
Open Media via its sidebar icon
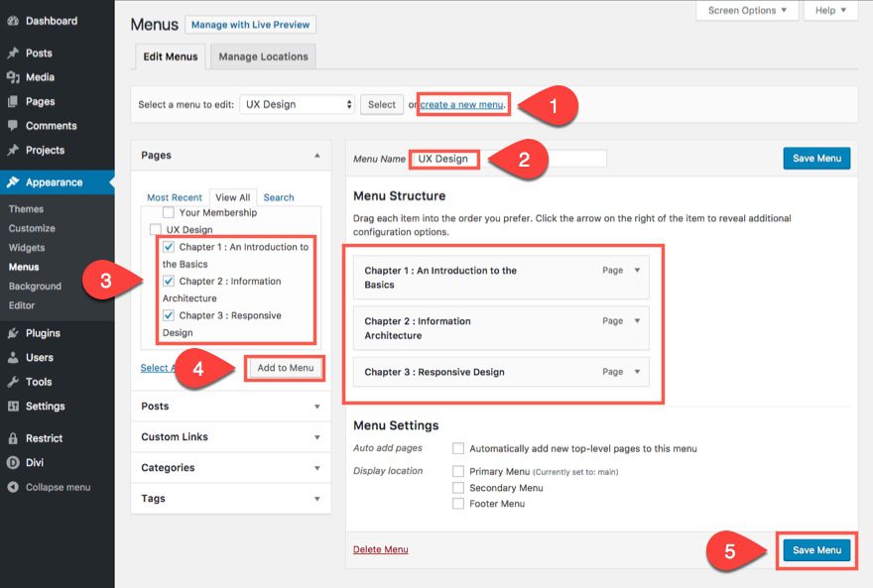(x=13, y=77)
